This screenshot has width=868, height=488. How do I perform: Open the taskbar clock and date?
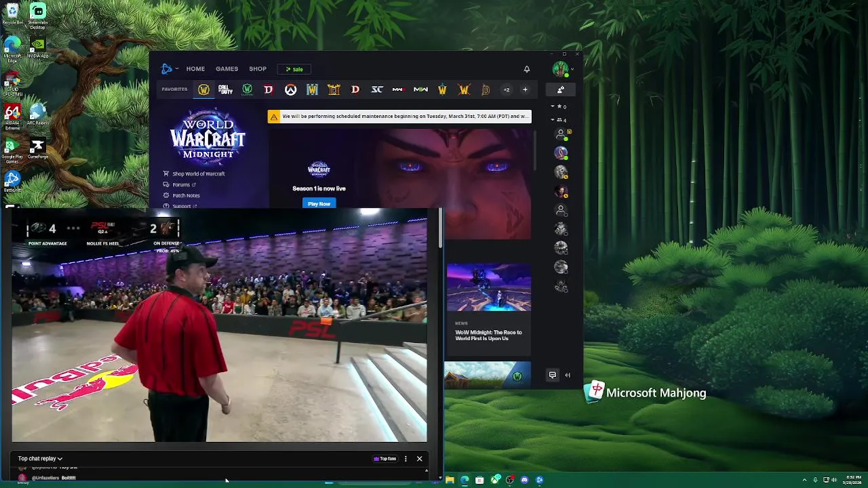[852, 480]
